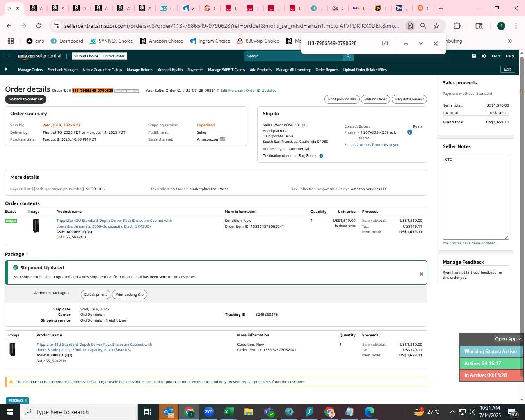This screenshot has width=525, height=420.
Task: Navigate back in the browser
Action: [9, 26]
